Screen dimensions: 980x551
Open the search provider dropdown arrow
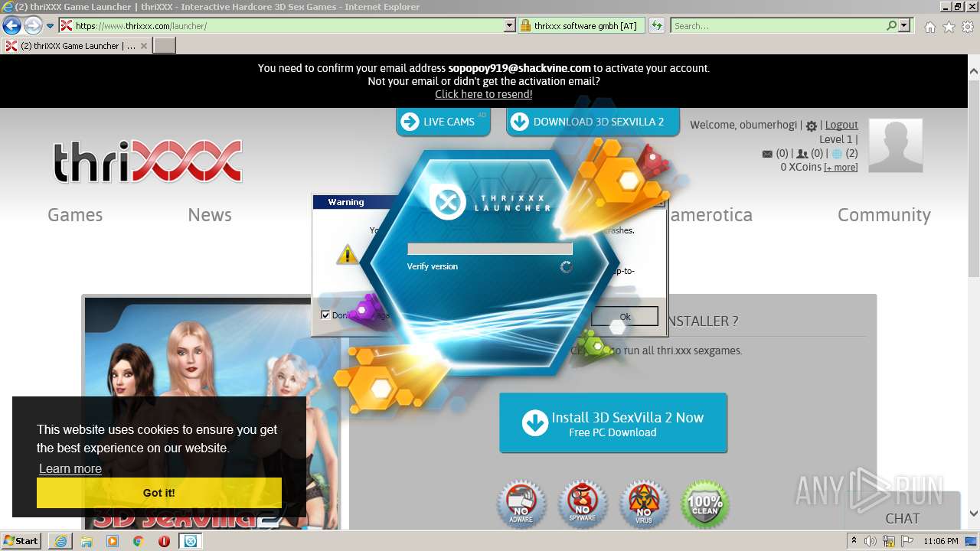point(904,25)
